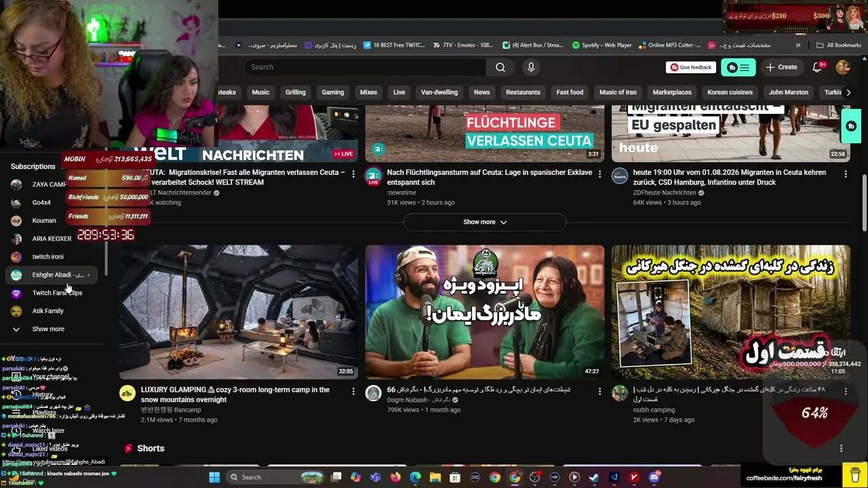
Task: Open the YouTube account avatar menu
Action: (843, 67)
